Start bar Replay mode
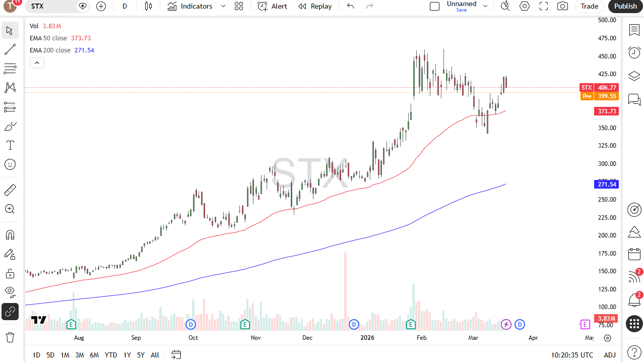The image size is (644, 362). click(x=315, y=6)
